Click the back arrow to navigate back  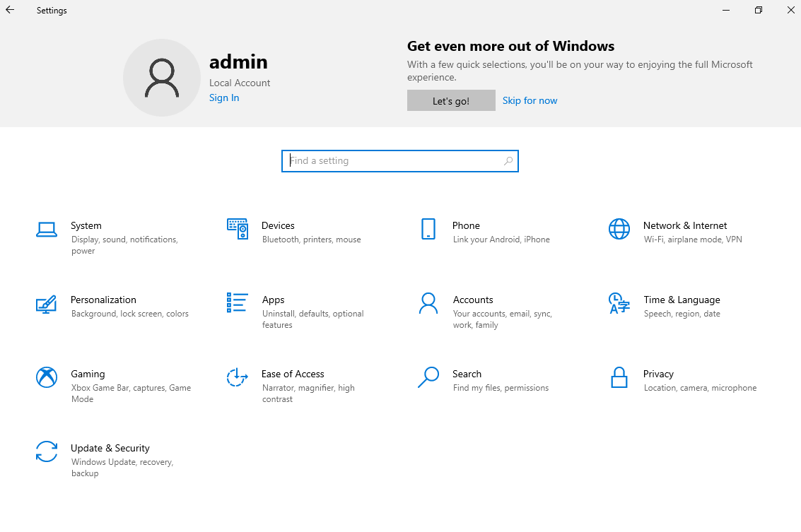9,10
